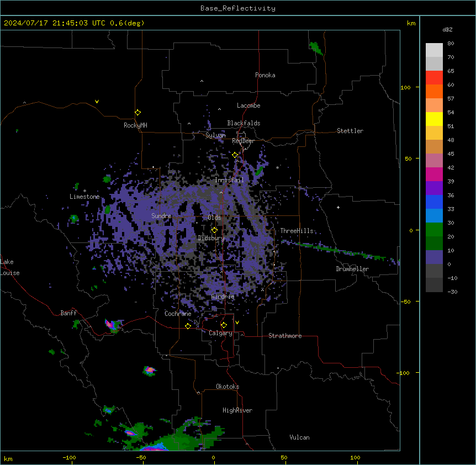Click the Lacombe town label
The image size is (476, 465).
pos(248,105)
